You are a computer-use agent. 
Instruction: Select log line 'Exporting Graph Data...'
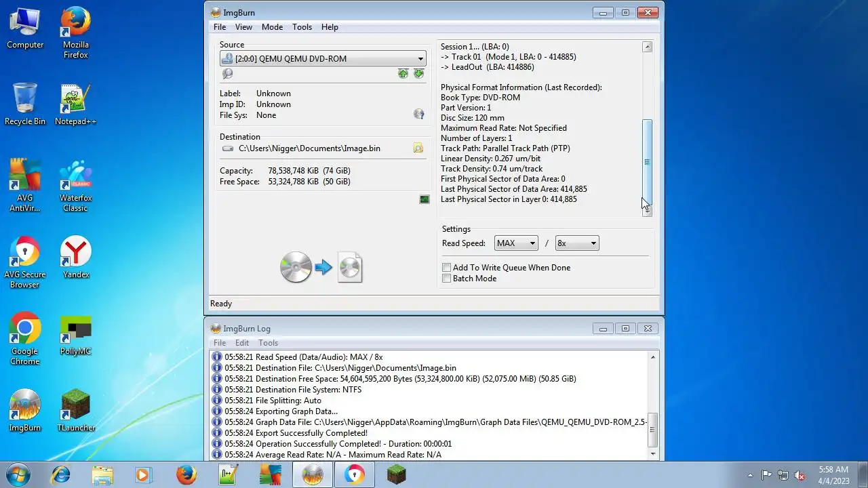click(281, 411)
